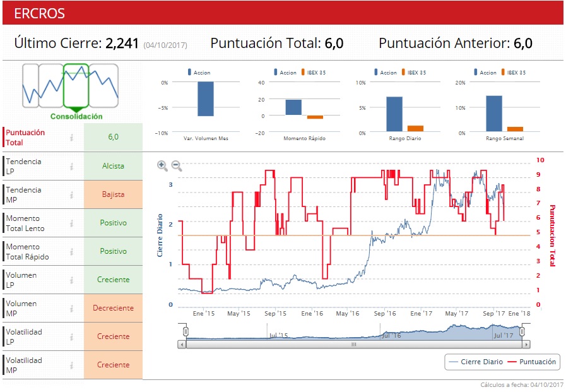Click the blue Accion bar in Momento Rápido

pos(293,107)
